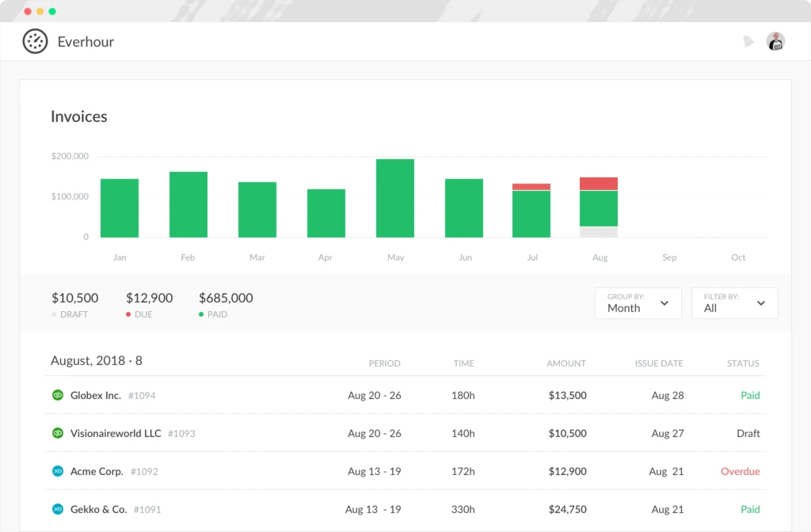Click the March bar in the chart
Screen dimensions: 811x532
[x=257, y=209]
